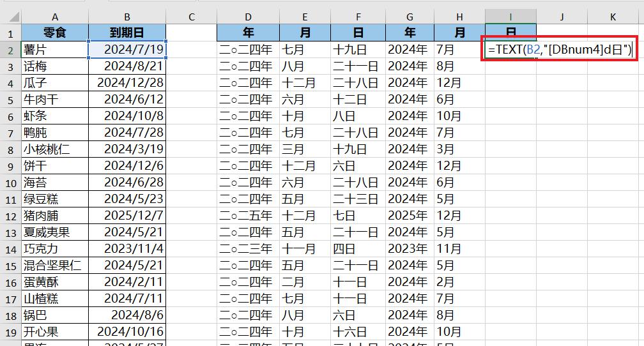Image resolution: width=644 pixels, height=346 pixels.
Task: Select row 12 header
Action: click(x=11, y=216)
